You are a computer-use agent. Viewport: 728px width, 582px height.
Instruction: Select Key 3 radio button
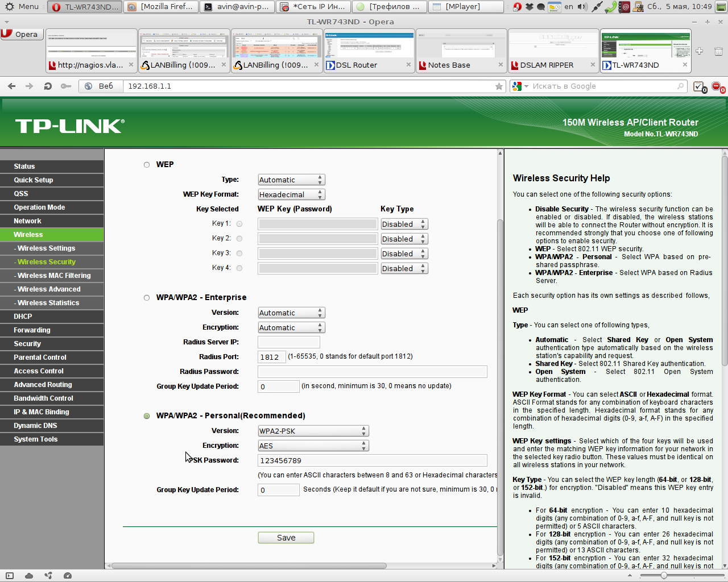point(239,253)
